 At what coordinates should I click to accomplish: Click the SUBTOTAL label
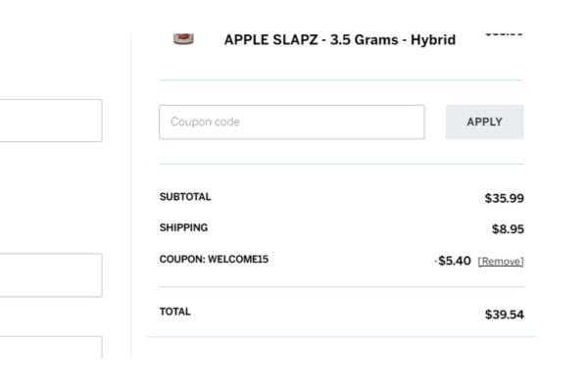[x=185, y=197]
